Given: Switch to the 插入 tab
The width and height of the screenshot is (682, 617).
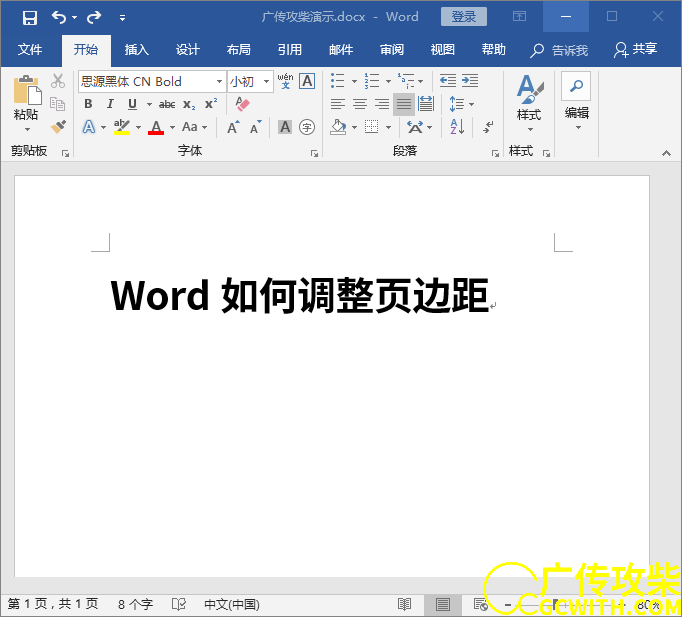Looking at the screenshot, I should pos(137,50).
